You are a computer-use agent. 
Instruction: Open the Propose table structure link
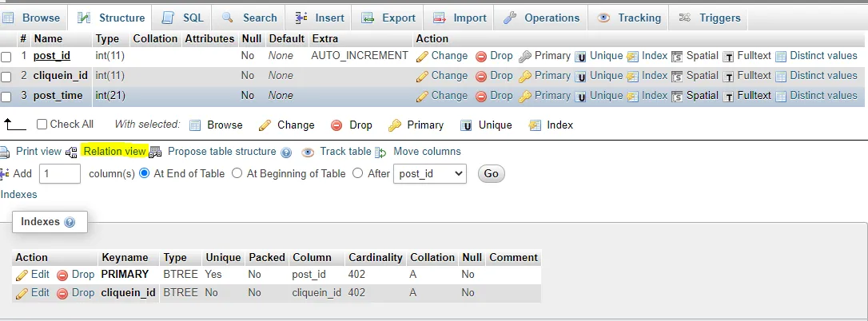(221, 151)
